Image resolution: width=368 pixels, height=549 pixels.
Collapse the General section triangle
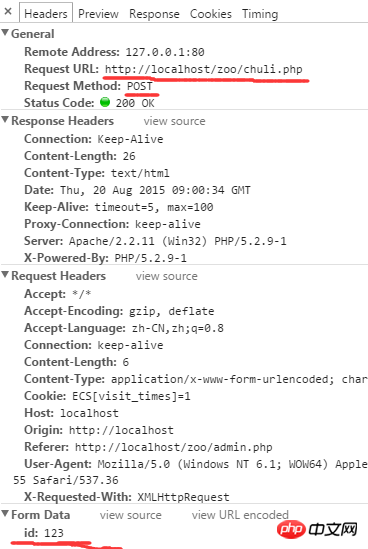5,33
